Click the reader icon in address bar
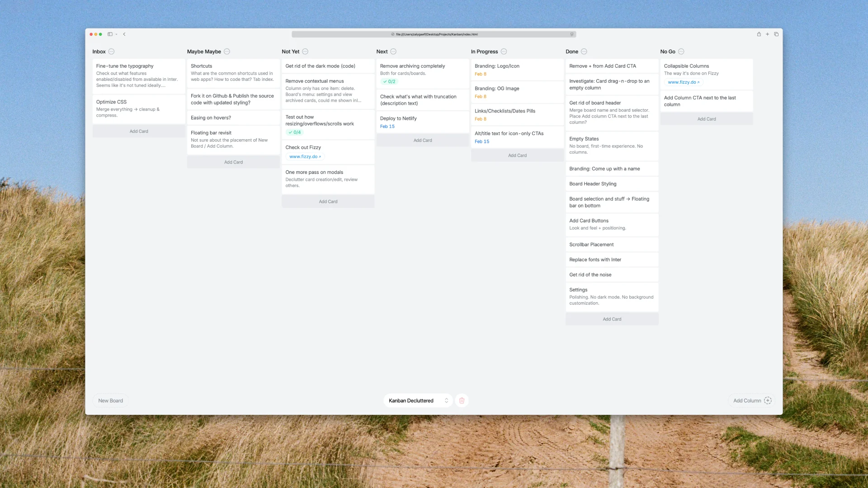 [x=571, y=34]
